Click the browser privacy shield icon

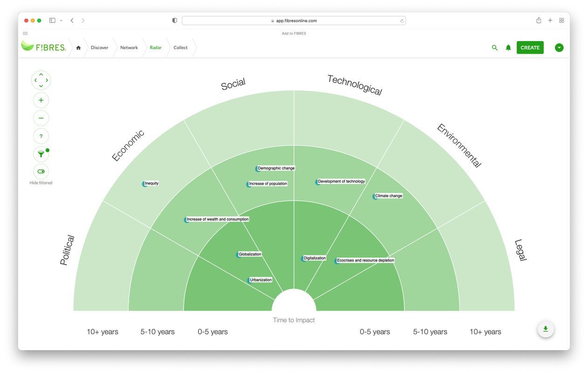tap(174, 20)
